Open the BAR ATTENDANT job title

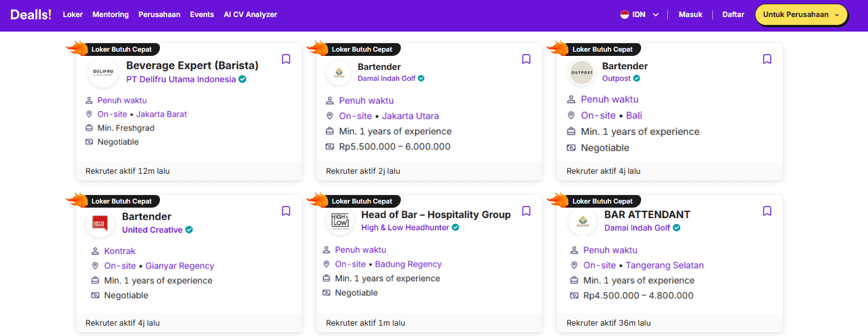[647, 214]
